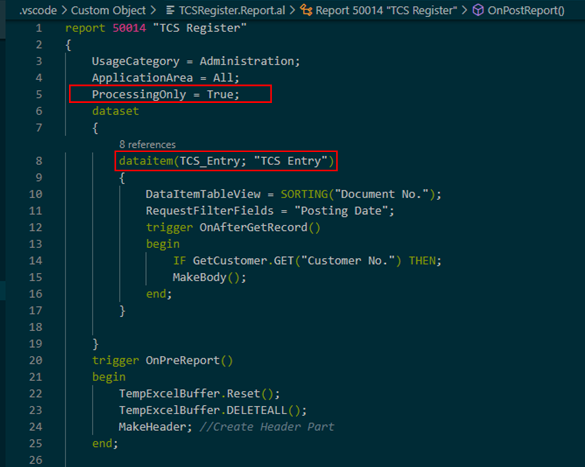Click MakeHeader call on line 24
This screenshot has height=467, width=585.
(x=152, y=427)
